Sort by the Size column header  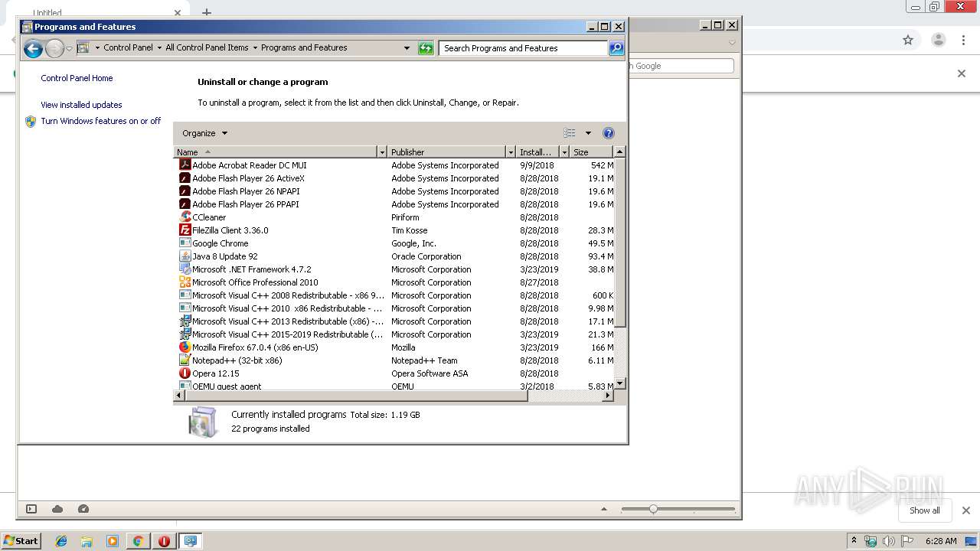pos(592,152)
